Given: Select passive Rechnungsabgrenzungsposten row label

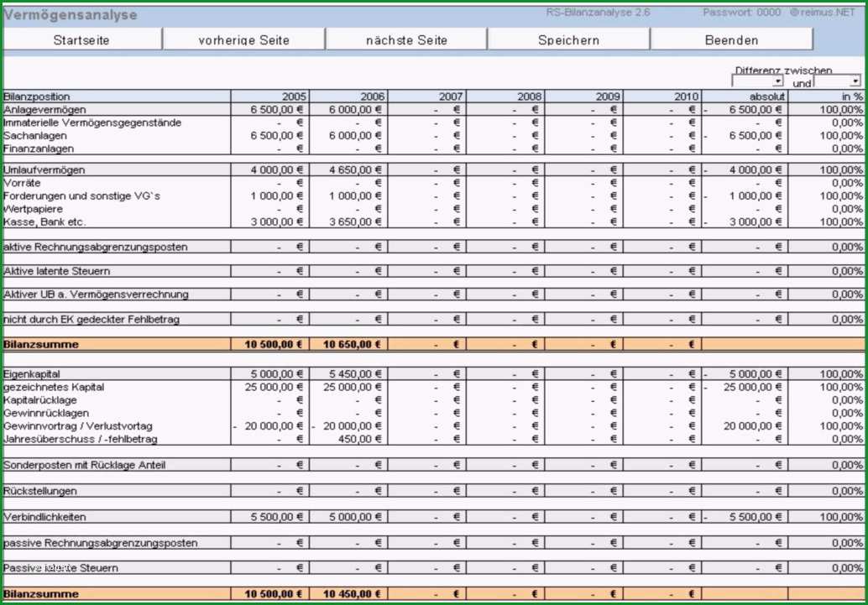Looking at the screenshot, I should [x=100, y=543].
